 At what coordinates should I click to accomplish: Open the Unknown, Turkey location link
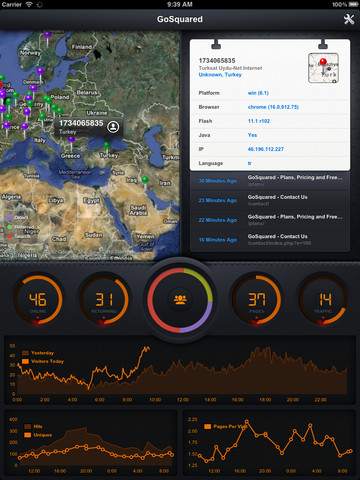[x=220, y=75]
